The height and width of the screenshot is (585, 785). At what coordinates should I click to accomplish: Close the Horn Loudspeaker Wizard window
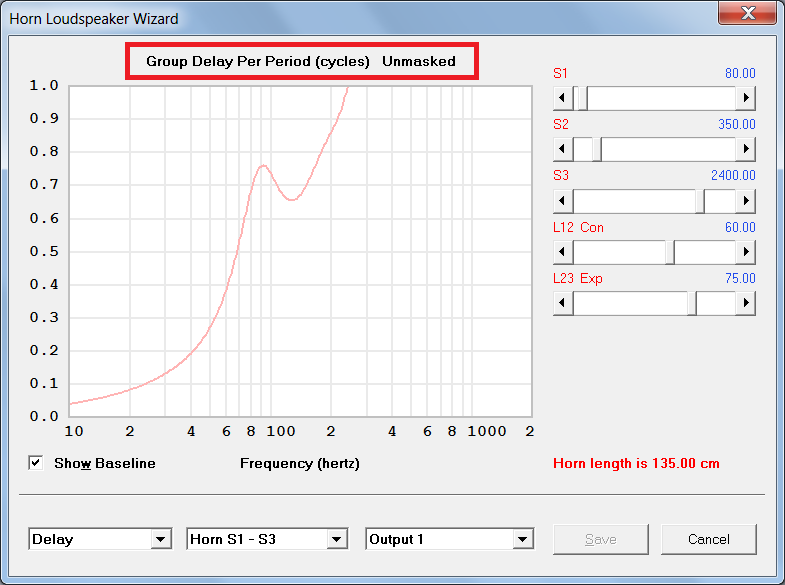pos(747,13)
